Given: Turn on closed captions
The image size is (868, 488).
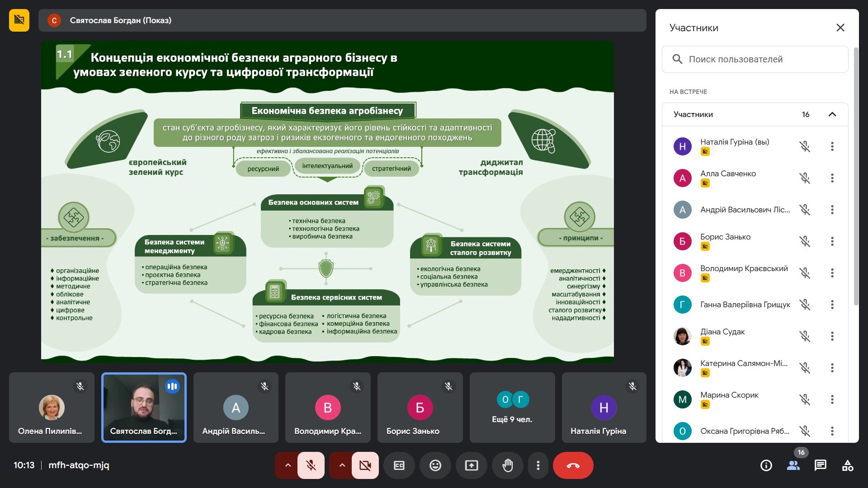Looking at the screenshot, I should click(x=399, y=465).
